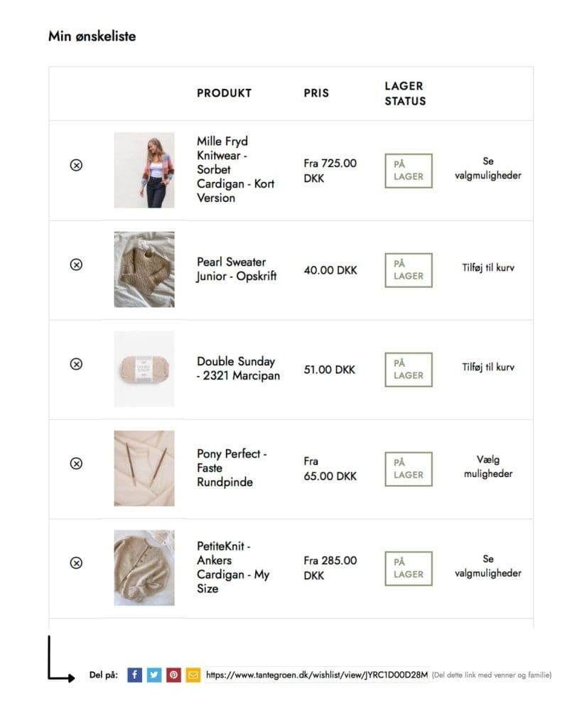
Task: Open Pony Perfect - Faste Rundpinde product link
Action: pos(231,468)
